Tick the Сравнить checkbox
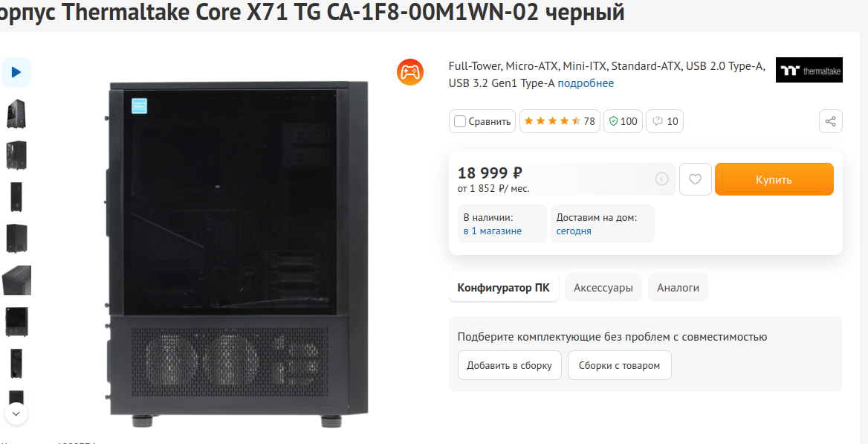 tap(460, 121)
